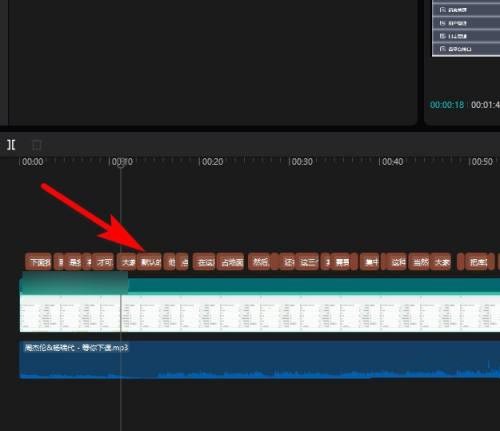
Task: Select the teal header bar of the video clip
Action: pyautogui.click(x=260, y=286)
